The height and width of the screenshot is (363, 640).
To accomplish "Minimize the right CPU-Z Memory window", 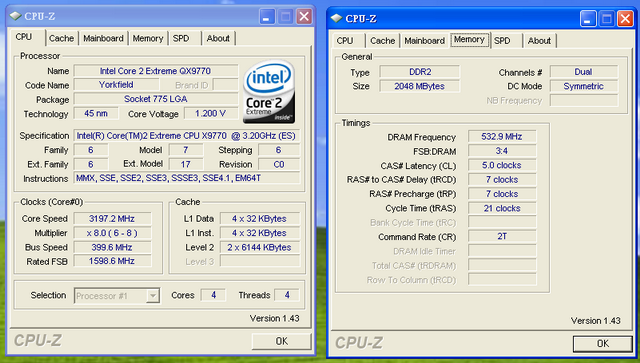I will [588, 19].
